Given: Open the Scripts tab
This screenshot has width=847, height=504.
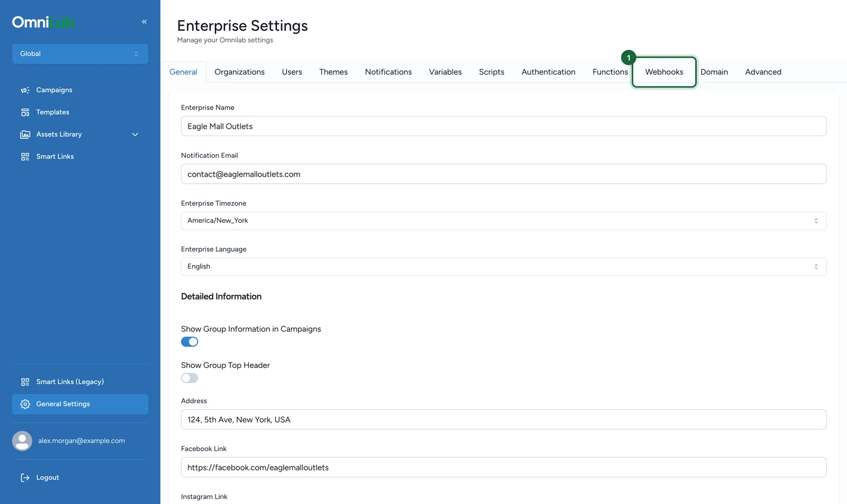Looking at the screenshot, I should pyautogui.click(x=492, y=72).
